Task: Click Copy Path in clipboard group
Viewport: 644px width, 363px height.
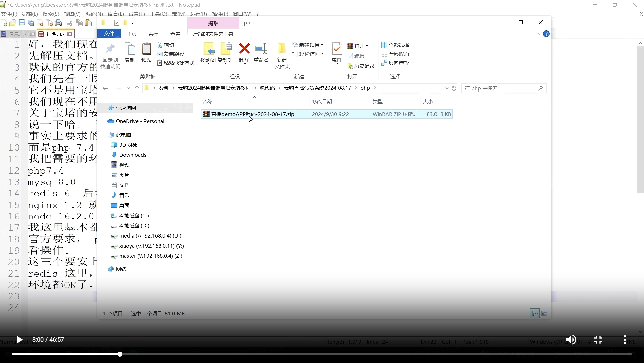Action: click(x=171, y=54)
